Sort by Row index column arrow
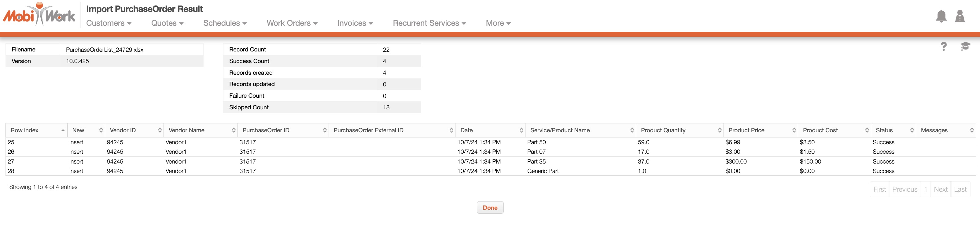This screenshot has height=226, width=980. (63, 130)
